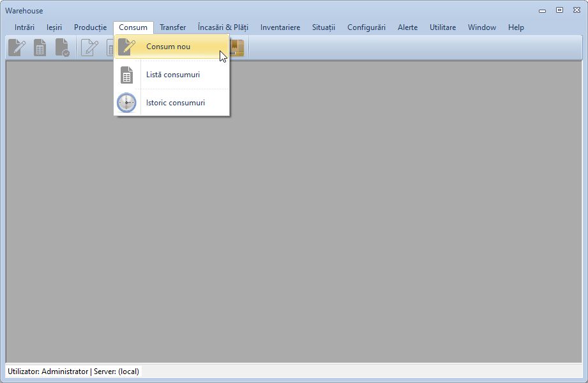This screenshot has width=588, height=383.
Task: Click the golden icon in the toolbar
Action: (x=237, y=48)
